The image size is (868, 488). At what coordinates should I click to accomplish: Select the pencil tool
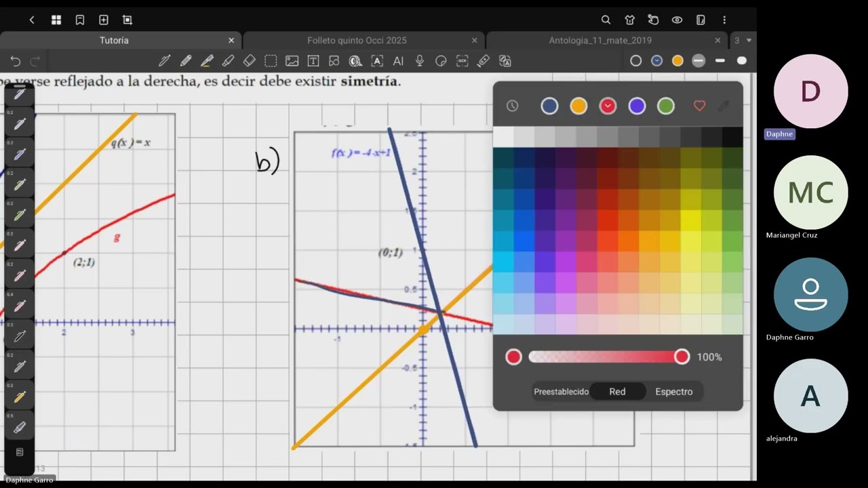point(186,61)
